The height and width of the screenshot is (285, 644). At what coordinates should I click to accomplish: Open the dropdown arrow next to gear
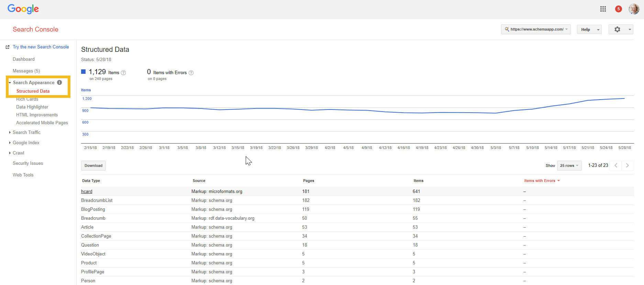[x=630, y=30]
